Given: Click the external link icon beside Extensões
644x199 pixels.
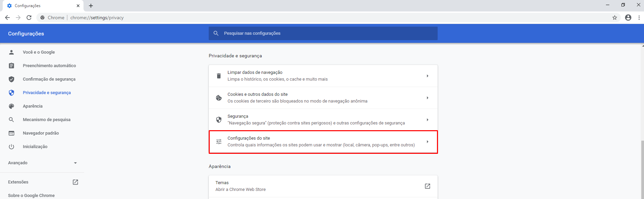Looking at the screenshot, I should [x=75, y=182].
